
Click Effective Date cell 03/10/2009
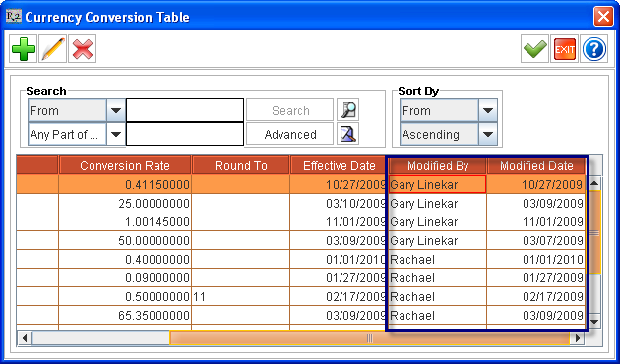click(x=339, y=203)
